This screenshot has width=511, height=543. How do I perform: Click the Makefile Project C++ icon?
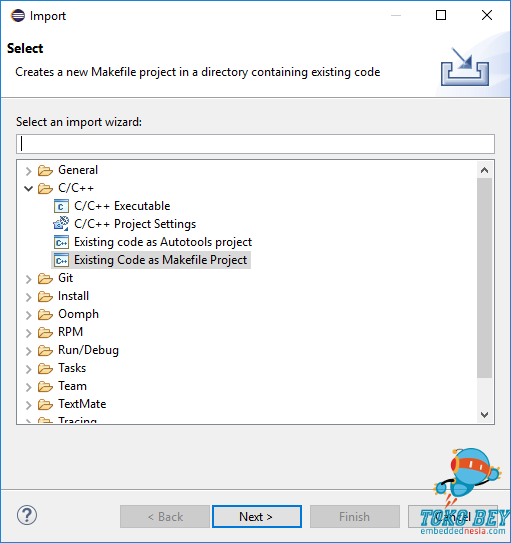click(61, 260)
